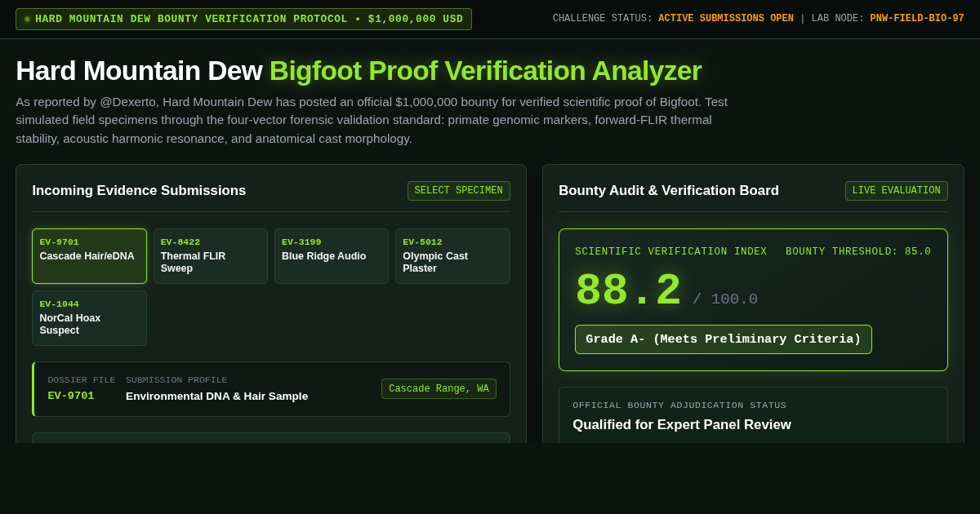The width and height of the screenshot is (980, 514).
Task: Click the SCIENTIFIC VERIFICATION INDEX label
Action: tap(671, 251)
